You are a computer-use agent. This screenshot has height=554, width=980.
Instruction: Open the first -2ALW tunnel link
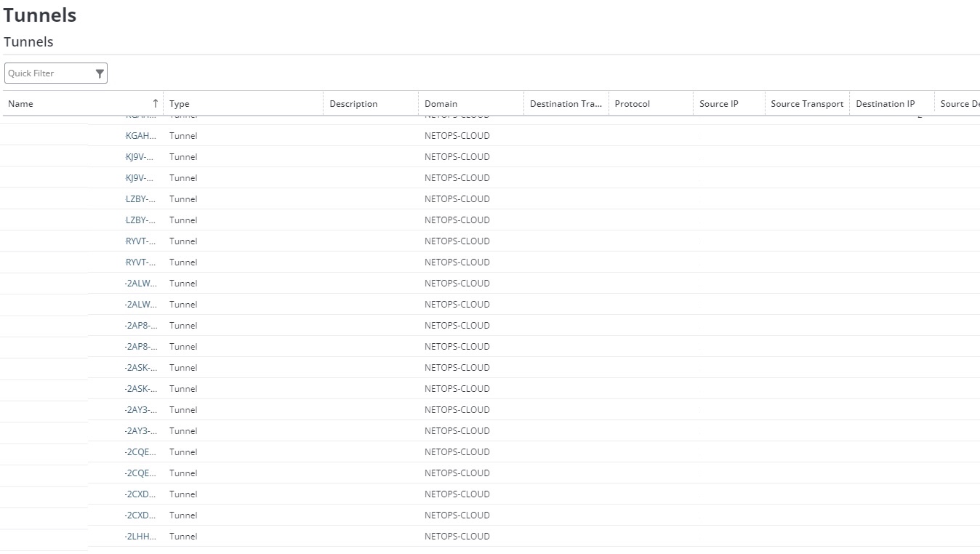[140, 284]
